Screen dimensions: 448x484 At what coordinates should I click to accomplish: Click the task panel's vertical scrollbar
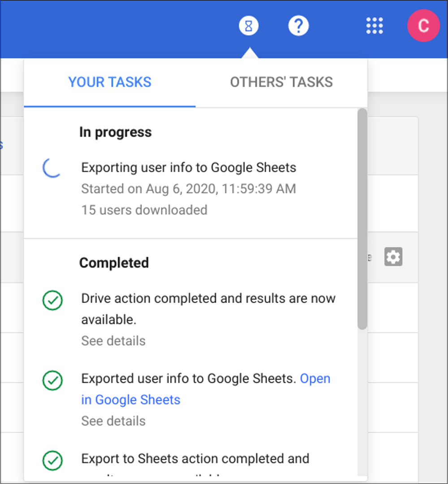362,220
